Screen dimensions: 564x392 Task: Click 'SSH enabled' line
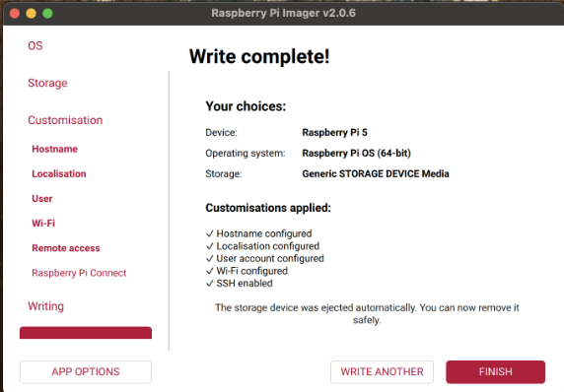[240, 283]
